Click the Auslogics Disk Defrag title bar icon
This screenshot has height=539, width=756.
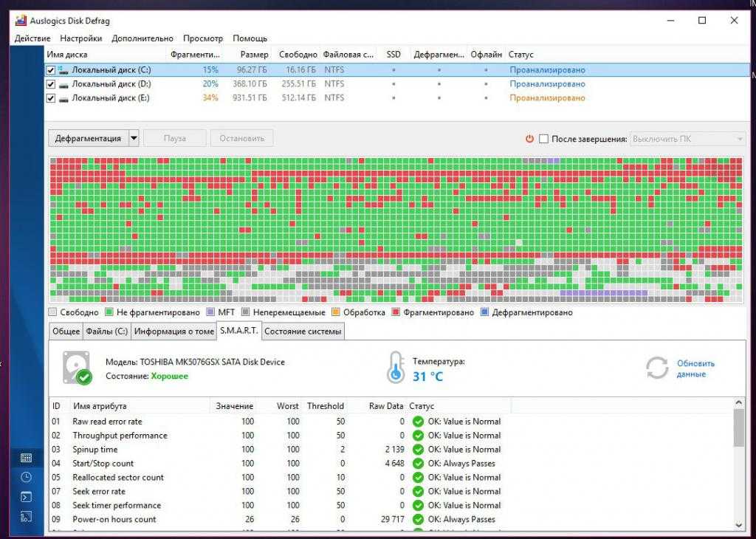(x=21, y=21)
